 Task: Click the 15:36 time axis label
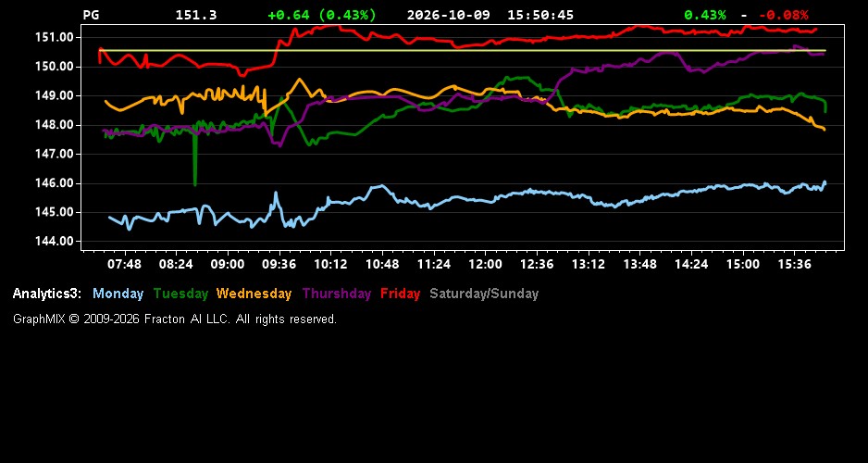coord(795,264)
